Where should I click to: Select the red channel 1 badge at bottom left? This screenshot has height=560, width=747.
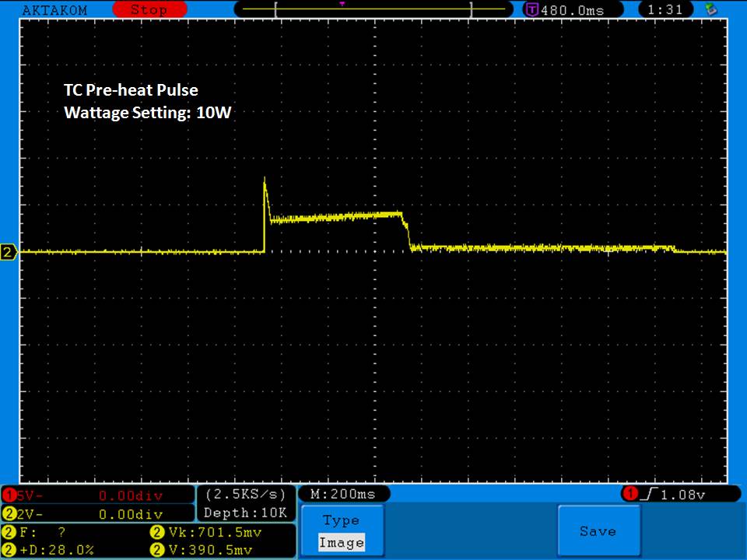click(9, 495)
